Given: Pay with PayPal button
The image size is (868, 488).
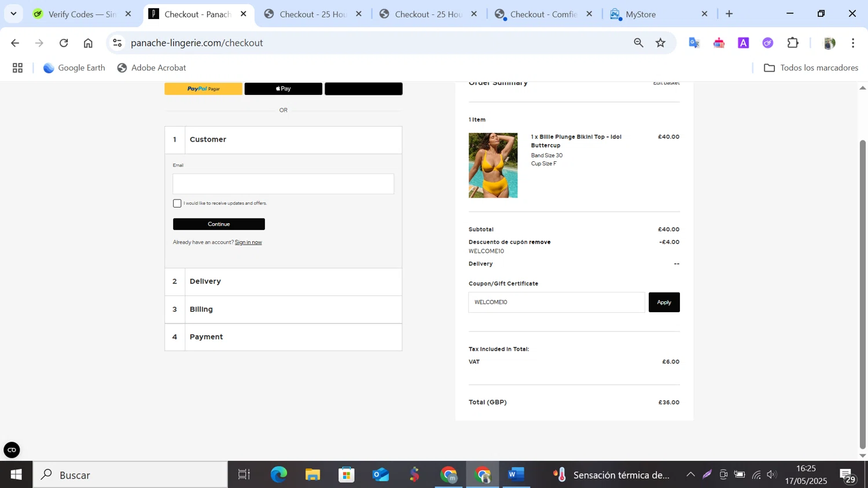Looking at the screenshot, I should pos(203,88).
